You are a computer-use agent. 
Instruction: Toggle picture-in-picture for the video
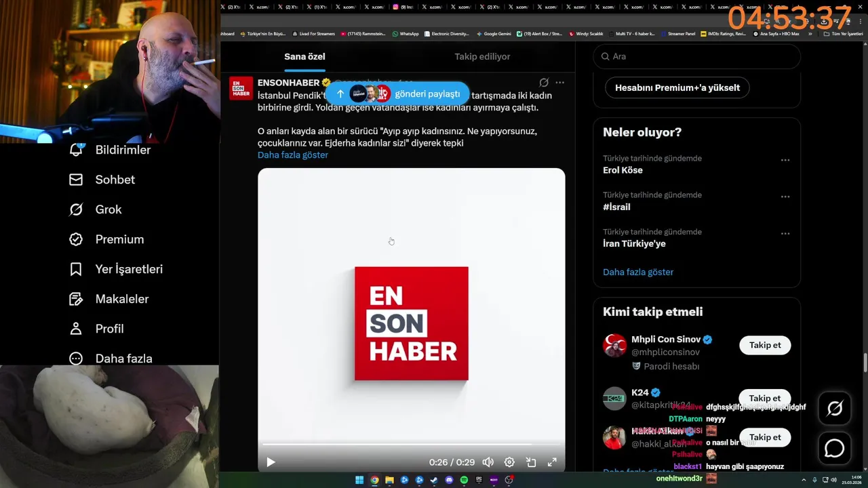pos(531,462)
